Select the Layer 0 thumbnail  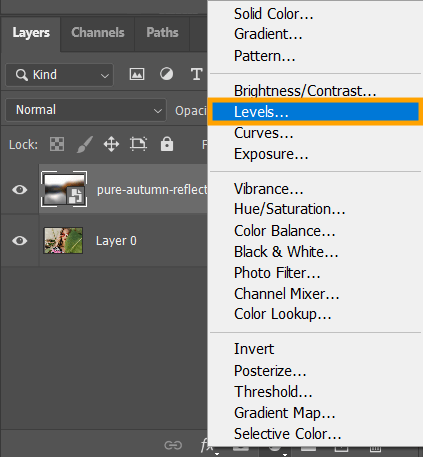(x=63, y=241)
